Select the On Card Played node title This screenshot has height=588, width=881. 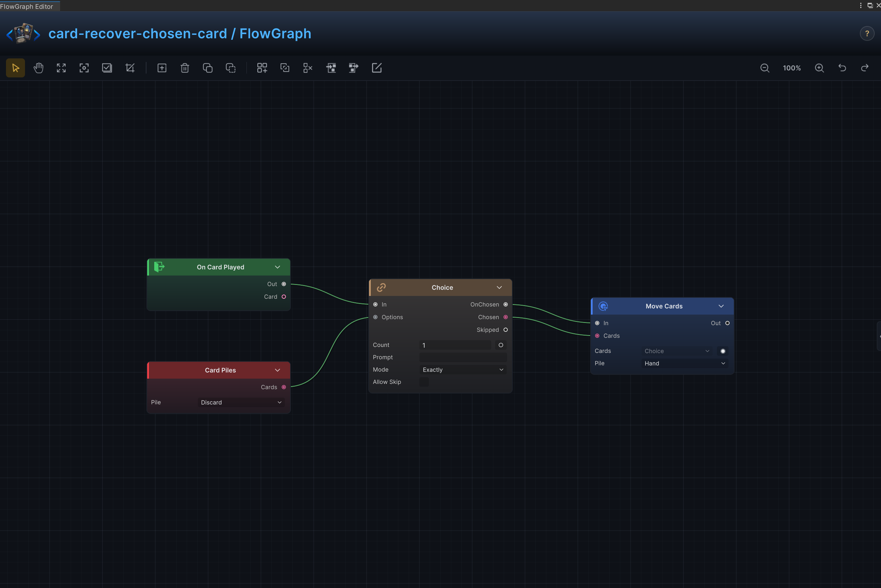point(220,267)
